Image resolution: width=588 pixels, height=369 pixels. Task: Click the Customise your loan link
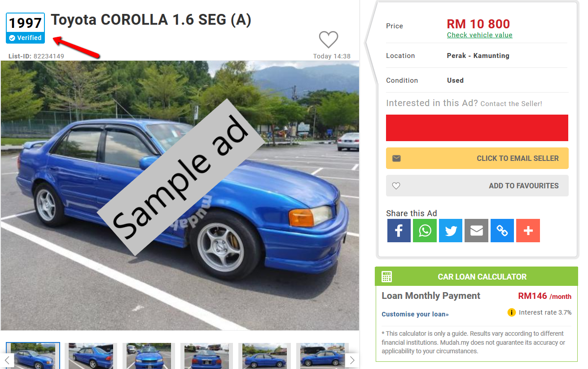click(x=415, y=314)
